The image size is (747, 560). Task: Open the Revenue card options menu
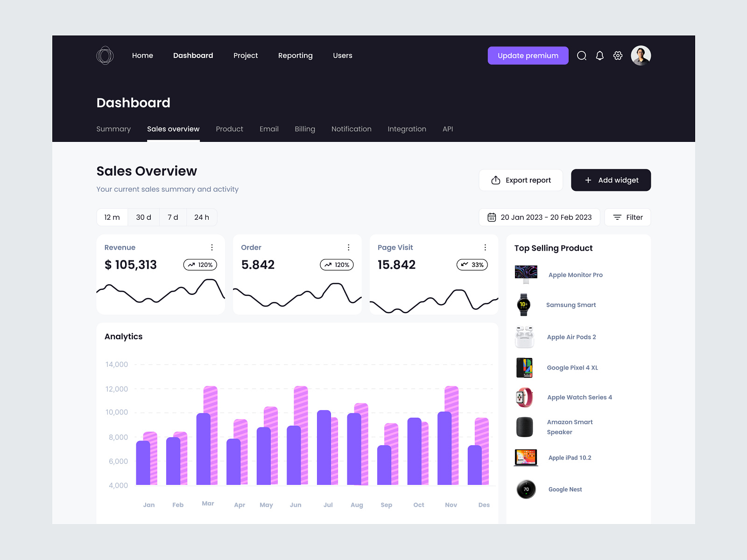pos(212,247)
